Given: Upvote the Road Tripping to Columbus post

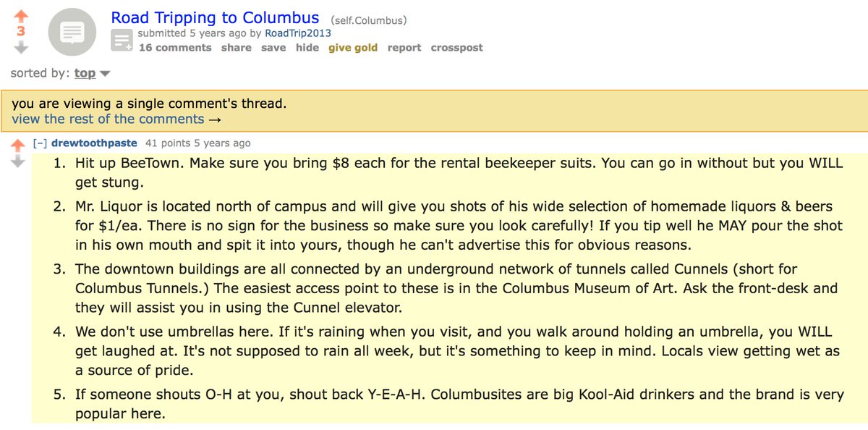Looking at the screenshot, I should (x=21, y=15).
